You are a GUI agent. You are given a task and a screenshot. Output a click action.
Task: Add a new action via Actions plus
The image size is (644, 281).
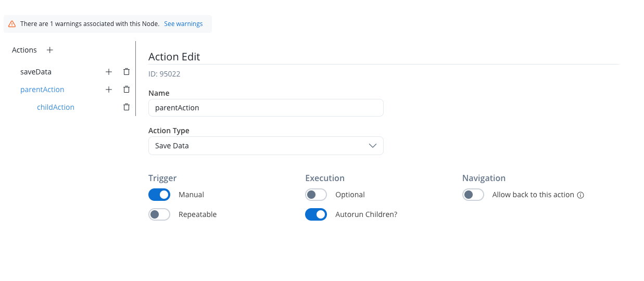pyautogui.click(x=50, y=50)
